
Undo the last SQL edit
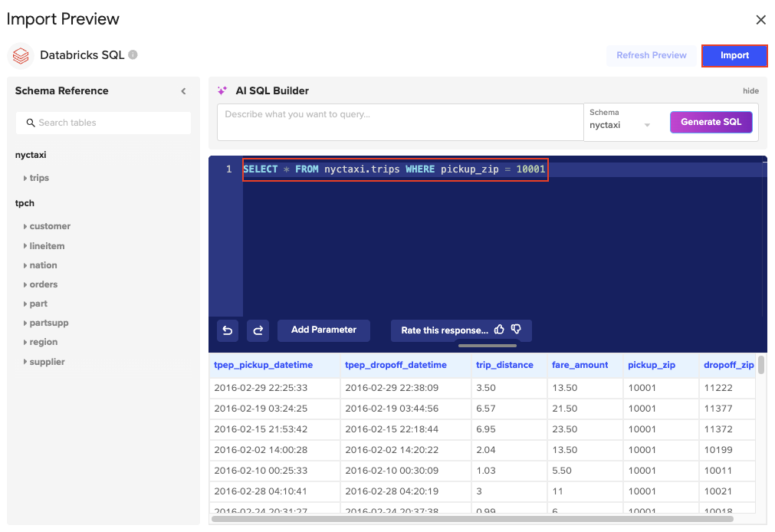227,330
